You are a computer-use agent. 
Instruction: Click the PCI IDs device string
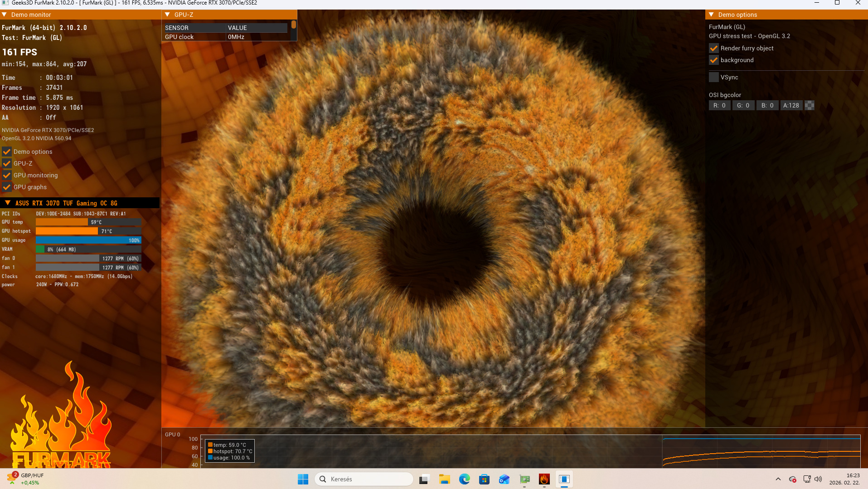(81, 214)
